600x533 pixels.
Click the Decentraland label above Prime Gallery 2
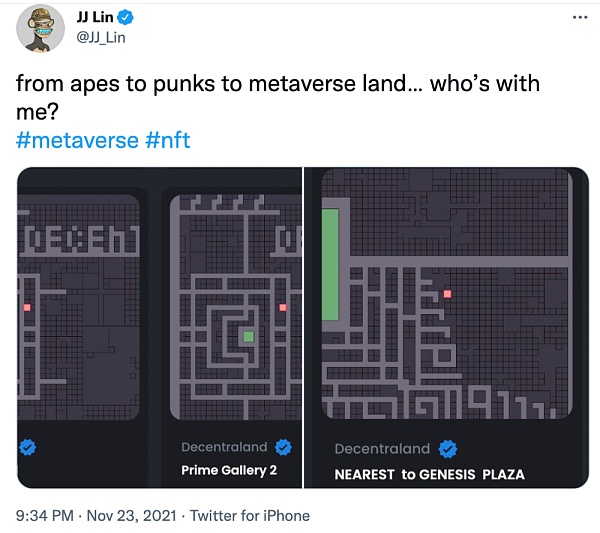point(224,446)
